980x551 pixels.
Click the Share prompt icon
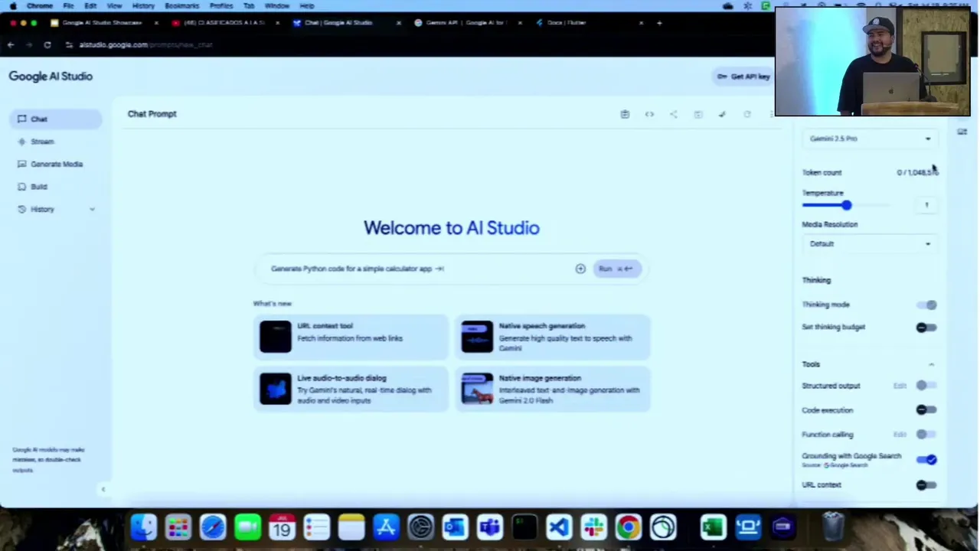pyautogui.click(x=674, y=114)
